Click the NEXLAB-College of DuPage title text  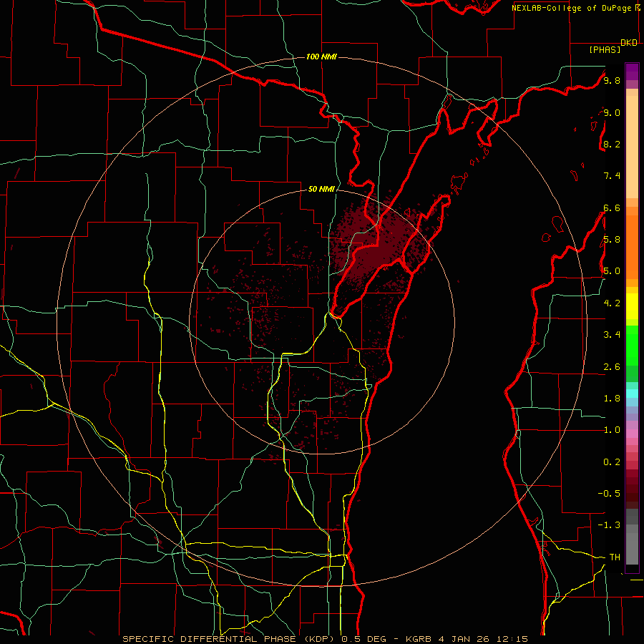572,8
